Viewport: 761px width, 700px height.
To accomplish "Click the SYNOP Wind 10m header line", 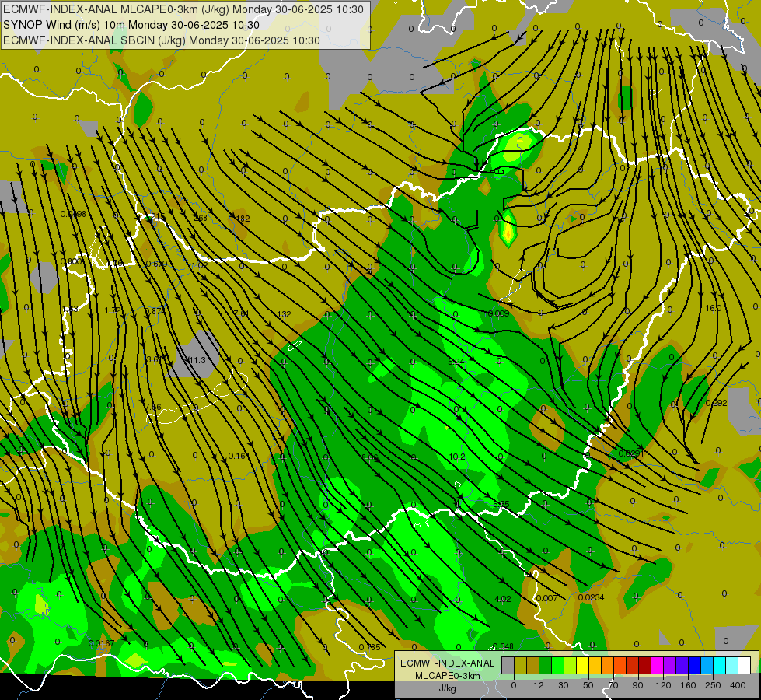I will tap(131, 25).
